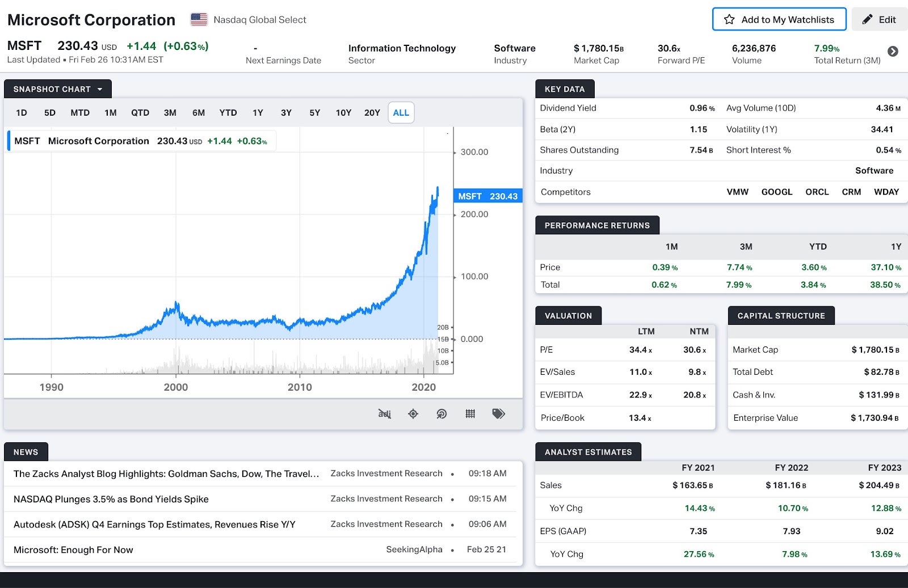Click the Enterprise Value figure $1,730.94B
The width and height of the screenshot is (908, 588).
[875, 418]
